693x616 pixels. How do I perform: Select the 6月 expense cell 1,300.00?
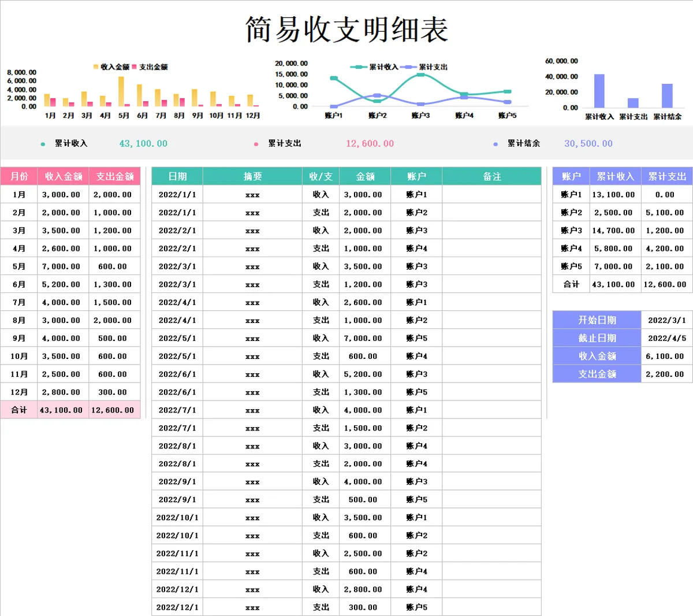click(115, 284)
